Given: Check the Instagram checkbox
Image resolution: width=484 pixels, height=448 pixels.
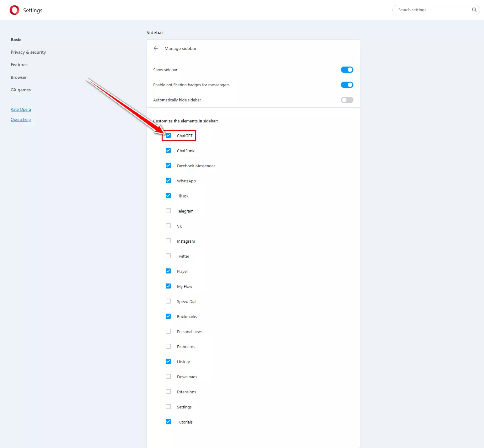Looking at the screenshot, I should (168, 241).
